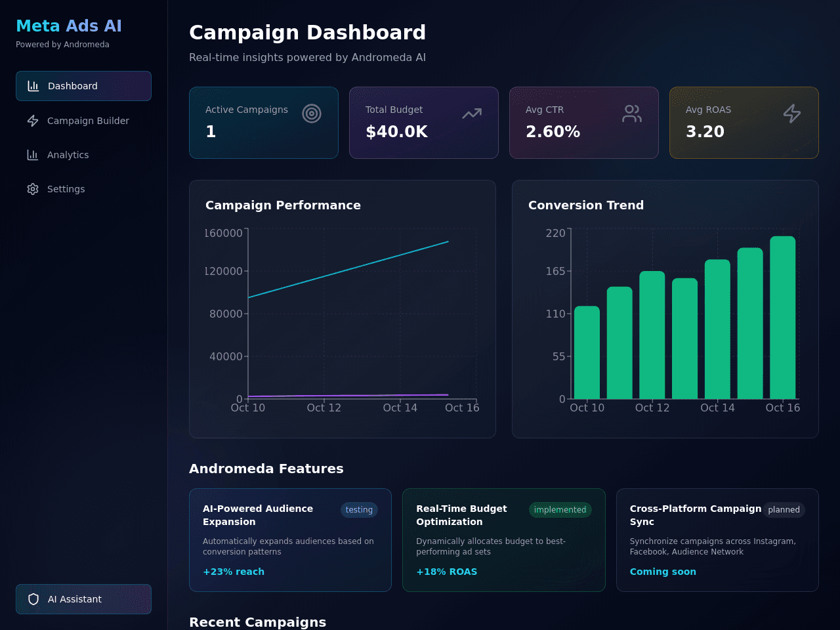Click the tallest bar in Conversion Trend
This screenshot has width=840, height=630.
[x=783, y=318]
